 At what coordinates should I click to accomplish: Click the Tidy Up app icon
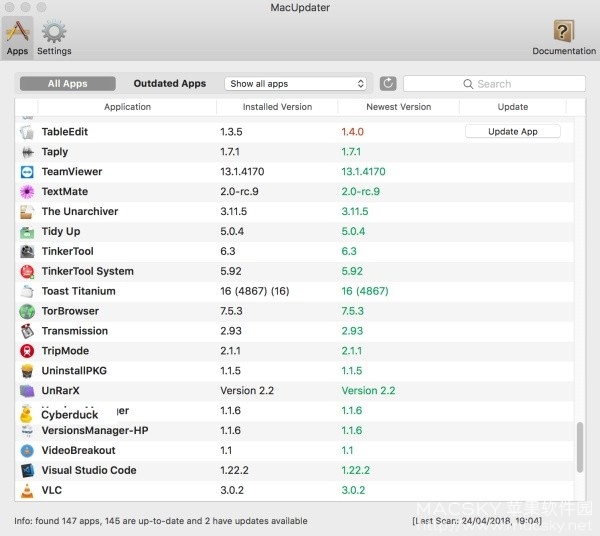[27, 231]
